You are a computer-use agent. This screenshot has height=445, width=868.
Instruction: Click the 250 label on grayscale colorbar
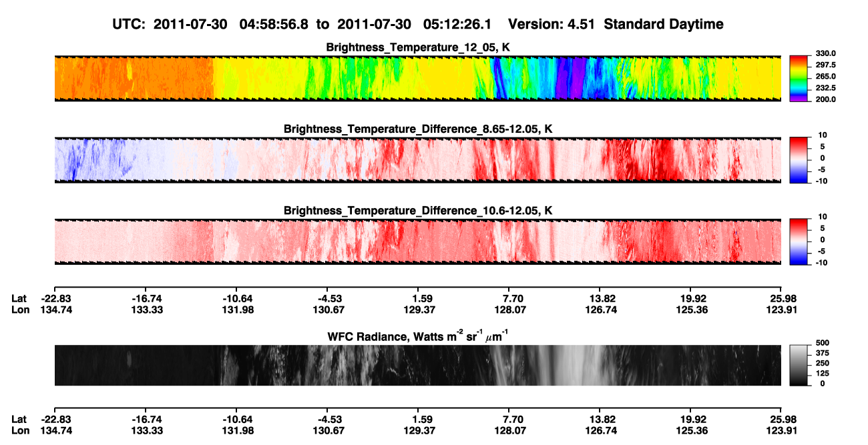[822, 363]
